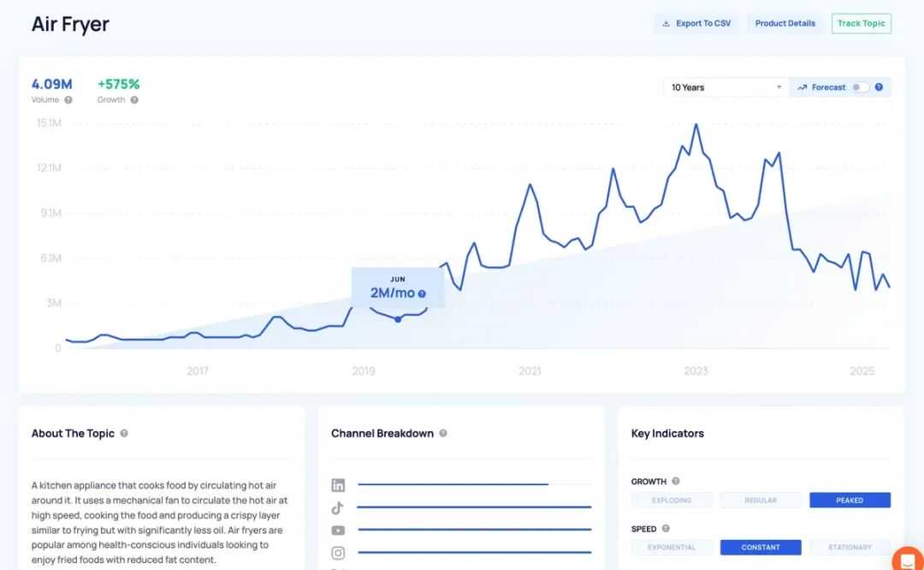The width and height of the screenshot is (924, 570).
Task: Click the YouTube channel icon
Action: coord(338,531)
